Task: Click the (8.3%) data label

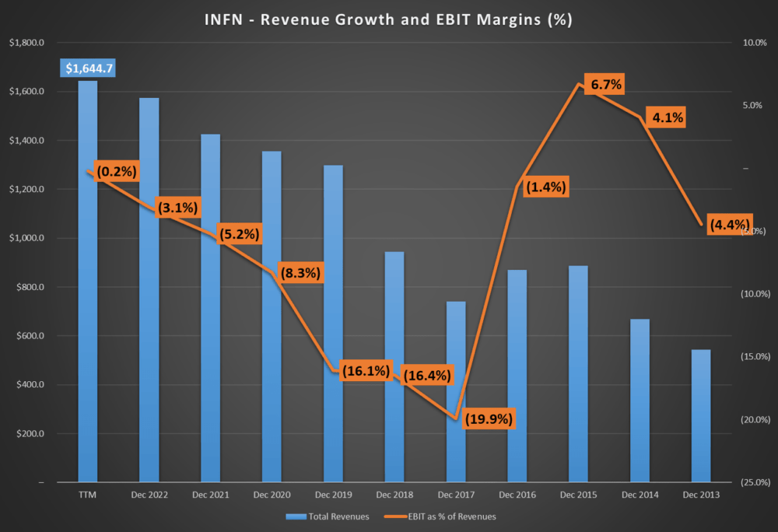Action: coord(300,273)
